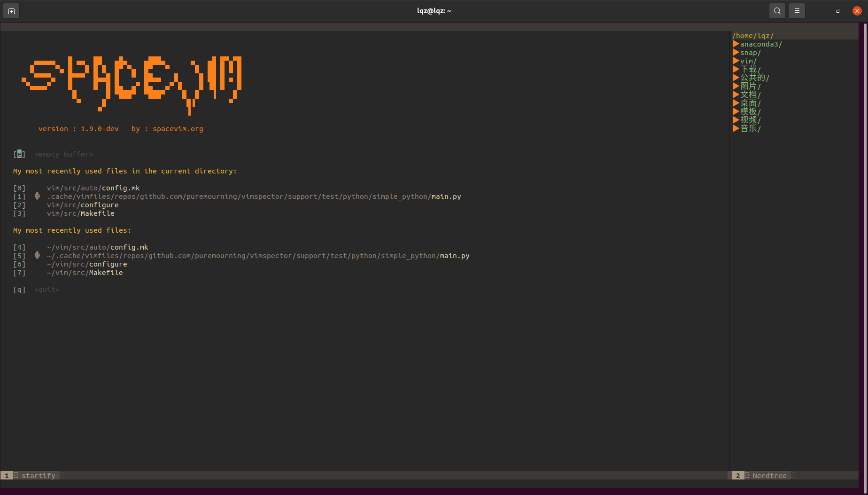Click the terminal search icon

777,11
